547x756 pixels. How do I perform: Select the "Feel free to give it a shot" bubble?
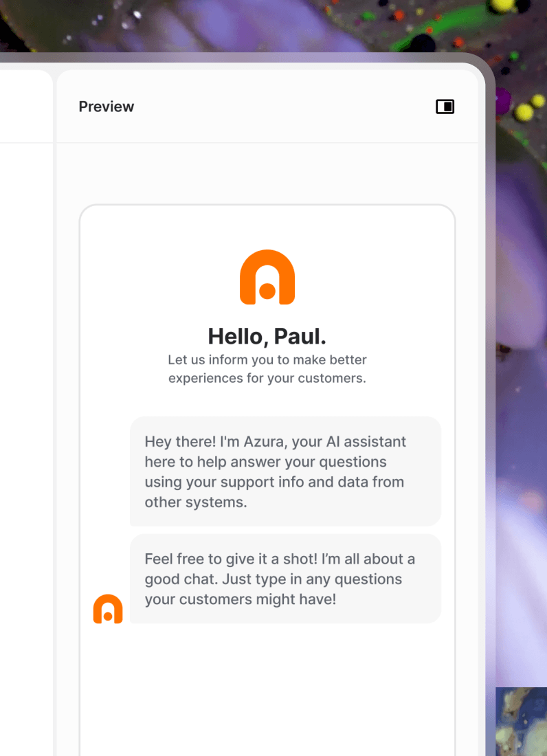click(x=285, y=578)
